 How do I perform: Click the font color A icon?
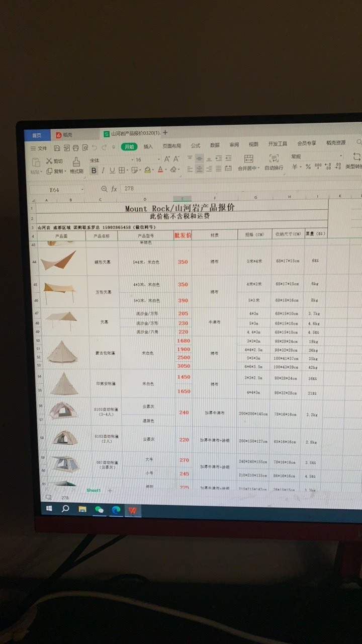pos(160,171)
